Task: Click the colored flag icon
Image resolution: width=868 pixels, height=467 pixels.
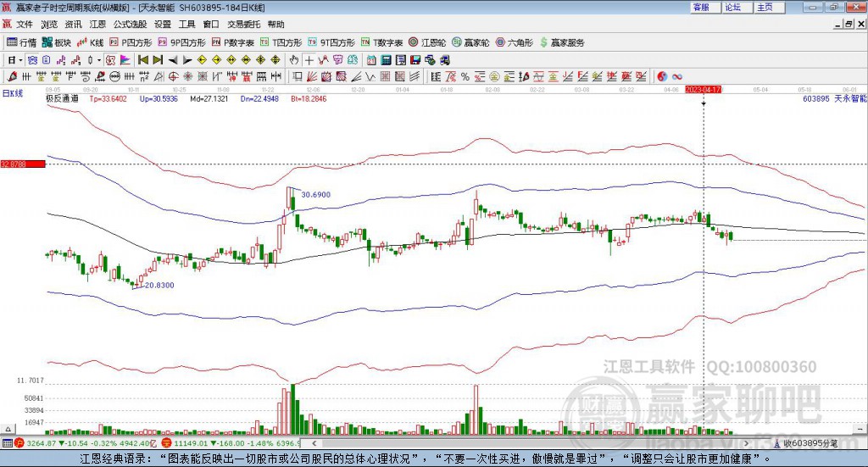Action: [x=125, y=60]
